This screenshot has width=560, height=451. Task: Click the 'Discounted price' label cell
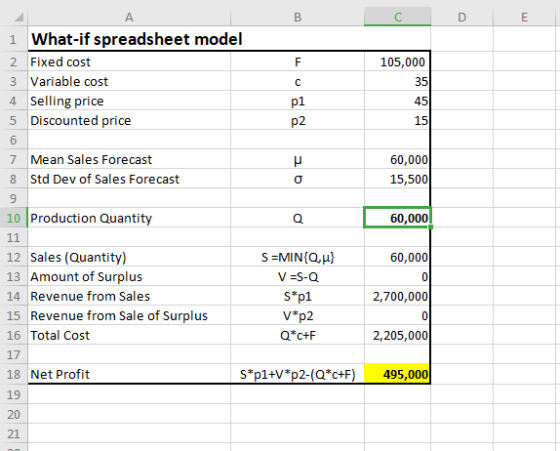pyautogui.click(x=129, y=120)
